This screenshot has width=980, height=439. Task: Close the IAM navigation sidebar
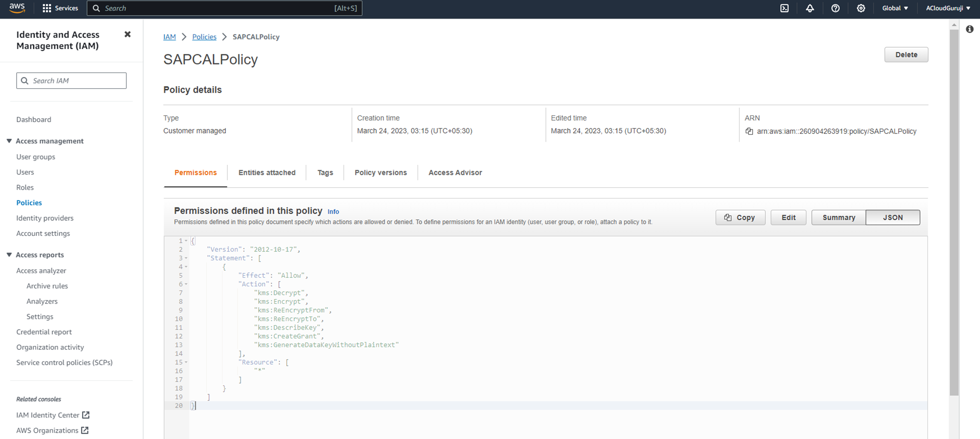(x=127, y=34)
